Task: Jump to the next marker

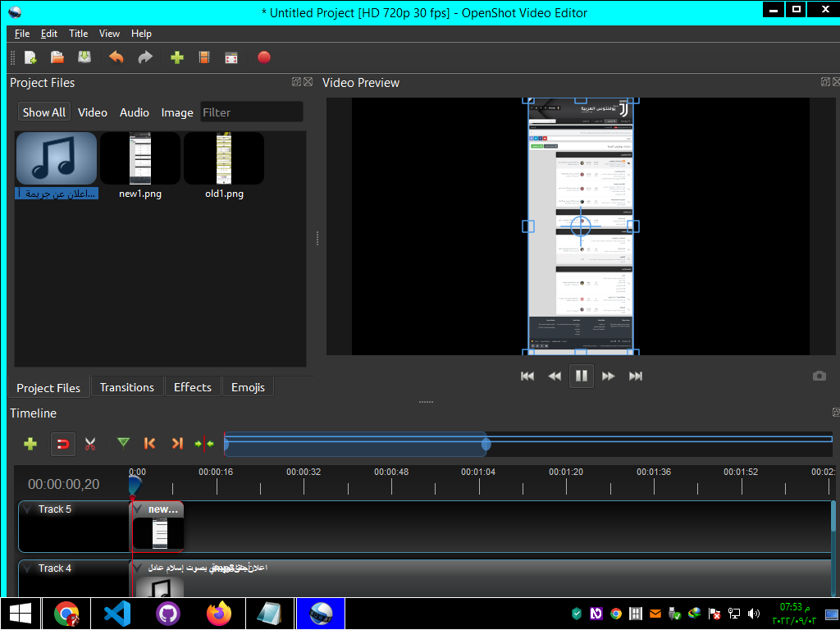Action: 177,444
